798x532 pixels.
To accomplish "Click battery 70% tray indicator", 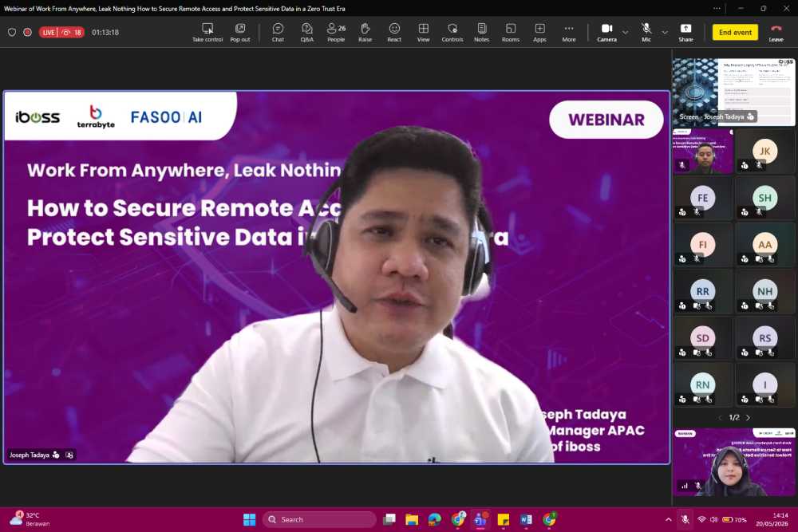I will pos(734,519).
